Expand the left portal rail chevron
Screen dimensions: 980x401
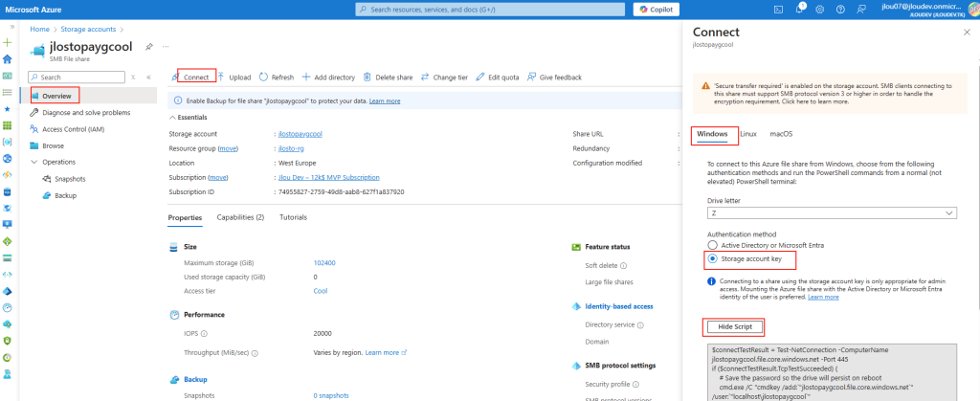[12, 27]
